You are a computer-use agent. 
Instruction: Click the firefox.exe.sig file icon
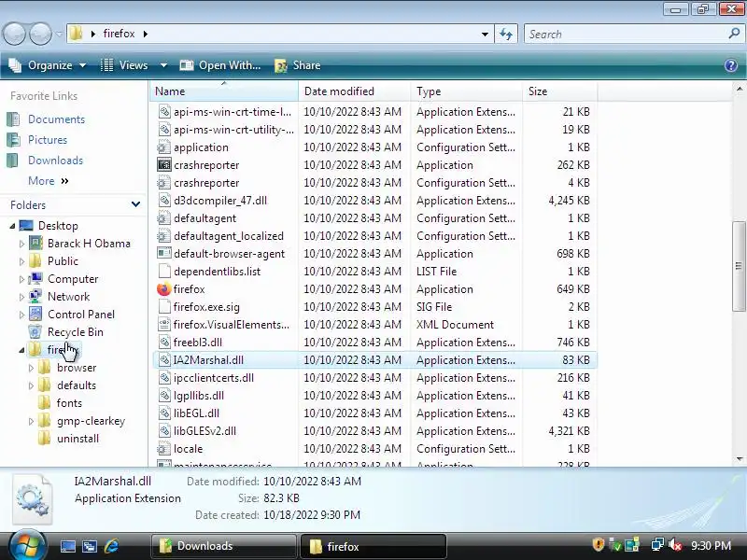coord(164,307)
